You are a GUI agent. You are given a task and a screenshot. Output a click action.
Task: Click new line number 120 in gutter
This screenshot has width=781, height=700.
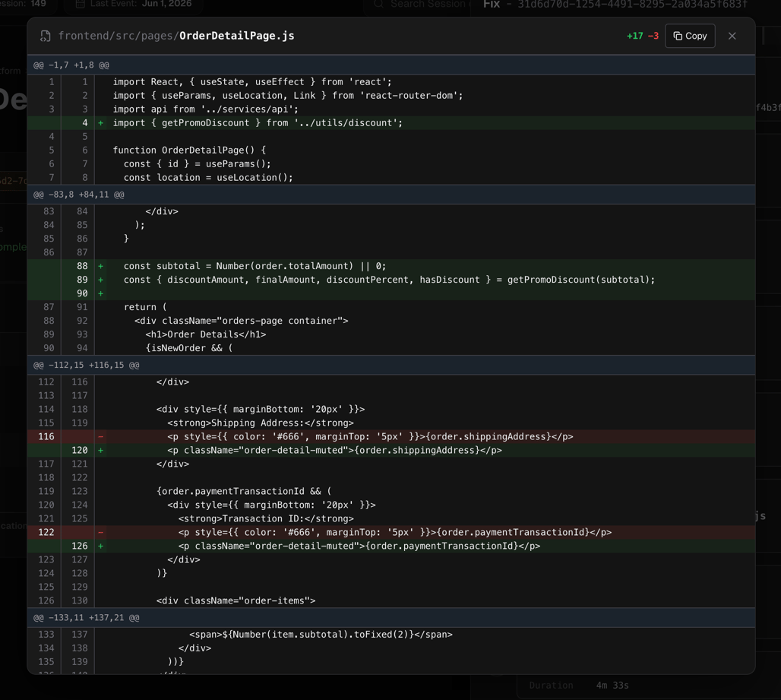tap(80, 451)
